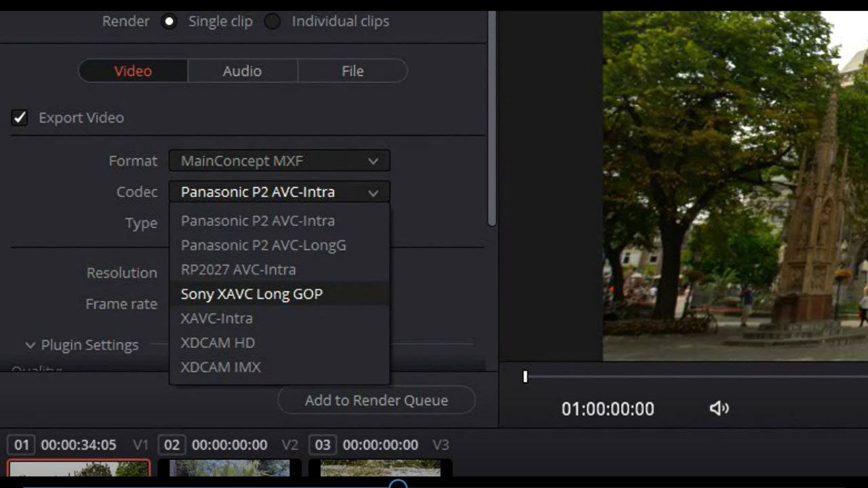Click the render settings vertical scrollbar
Viewport: 868px width, 488px height.
pyautogui.click(x=492, y=122)
